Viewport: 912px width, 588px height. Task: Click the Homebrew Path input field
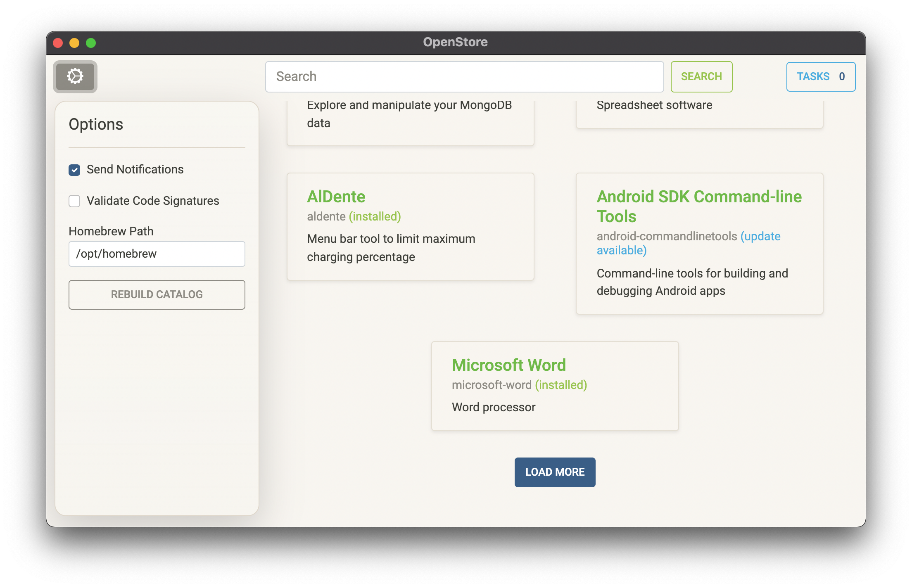click(157, 254)
